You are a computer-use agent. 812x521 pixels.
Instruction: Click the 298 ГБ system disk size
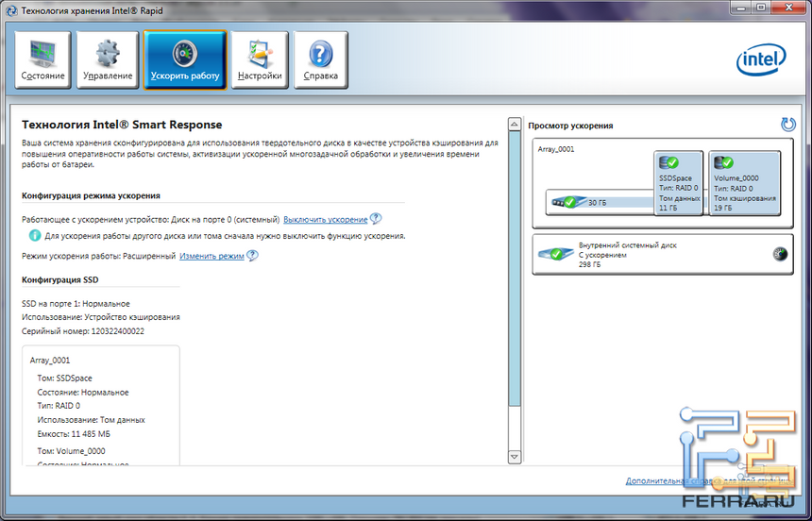tap(589, 264)
